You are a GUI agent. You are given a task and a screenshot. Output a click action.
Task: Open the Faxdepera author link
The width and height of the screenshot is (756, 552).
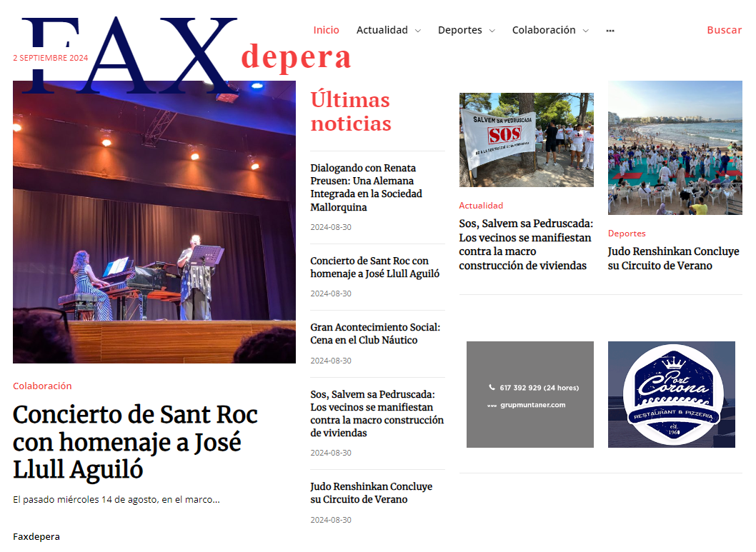36,536
